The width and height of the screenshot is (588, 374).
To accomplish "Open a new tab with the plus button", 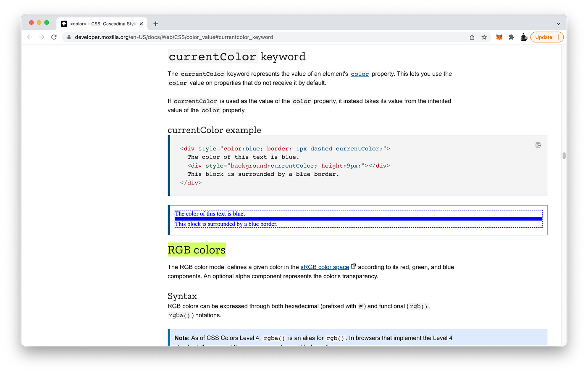I will 156,24.
